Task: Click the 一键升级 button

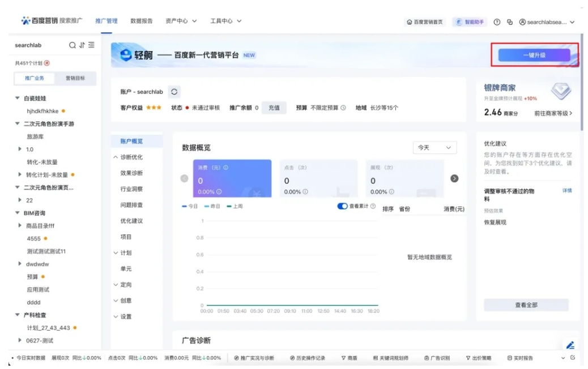Action: point(534,55)
